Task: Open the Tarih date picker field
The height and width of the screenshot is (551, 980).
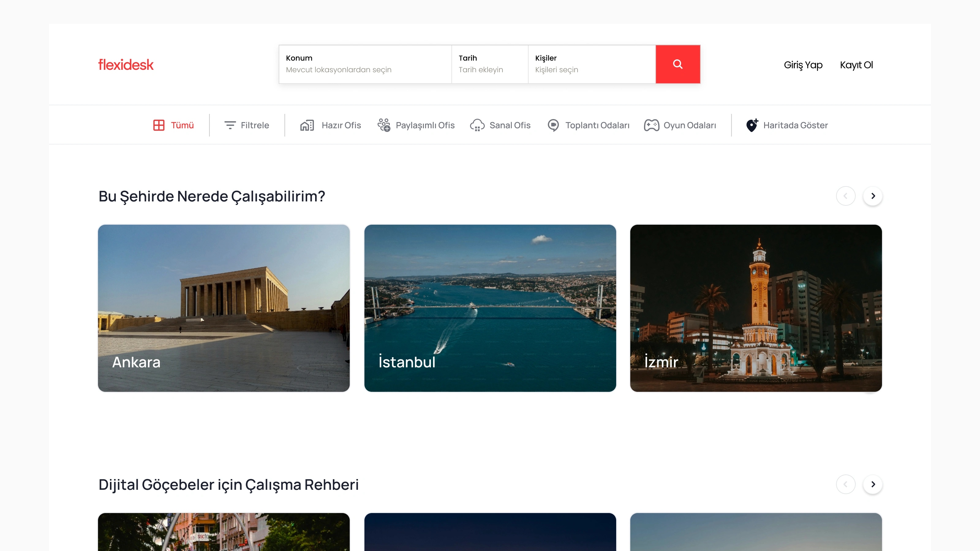Action: click(490, 64)
